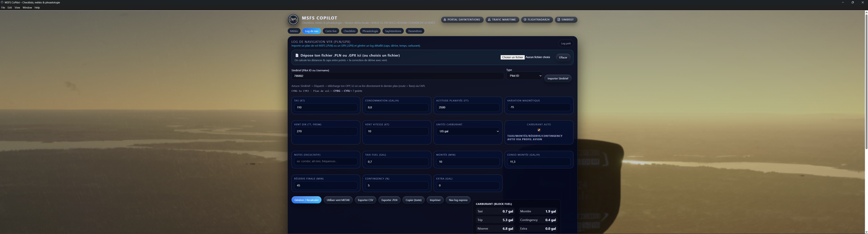This screenshot has width=868, height=234.
Task: Click the MSFS CoPilot airplane logo
Action: click(293, 19)
